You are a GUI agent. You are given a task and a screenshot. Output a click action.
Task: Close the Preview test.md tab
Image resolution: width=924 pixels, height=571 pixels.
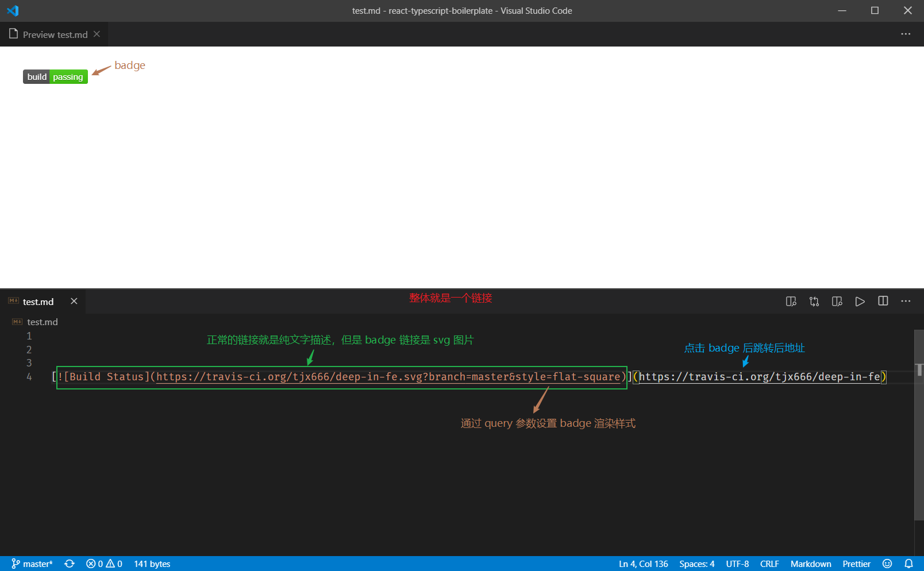(x=97, y=34)
